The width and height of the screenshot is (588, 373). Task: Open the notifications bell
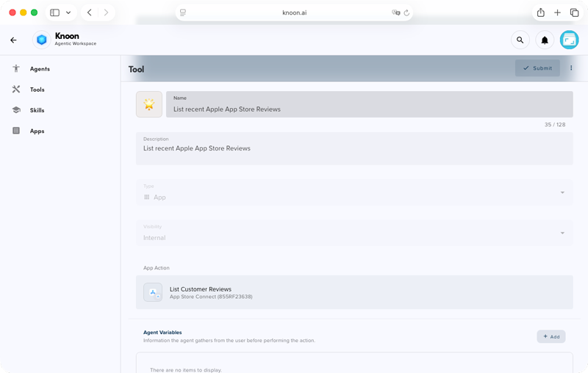pyautogui.click(x=545, y=40)
